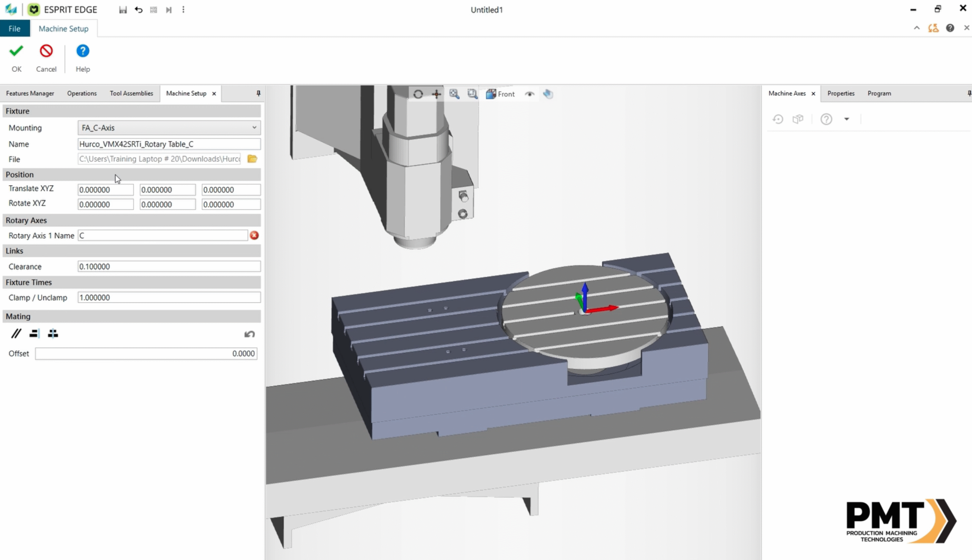This screenshot has height=560, width=972.
Task: Close the Machine Setup panel tab
Action: (x=214, y=93)
